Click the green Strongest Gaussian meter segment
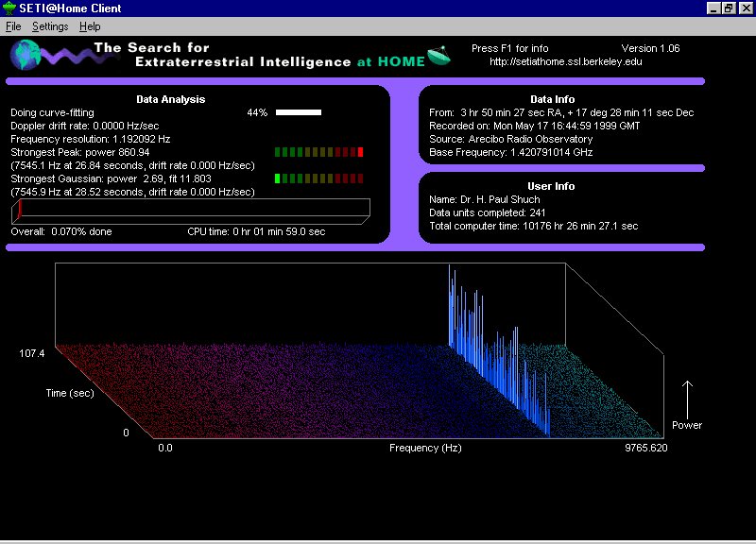The width and height of the screenshot is (756, 544). click(278, 178)
